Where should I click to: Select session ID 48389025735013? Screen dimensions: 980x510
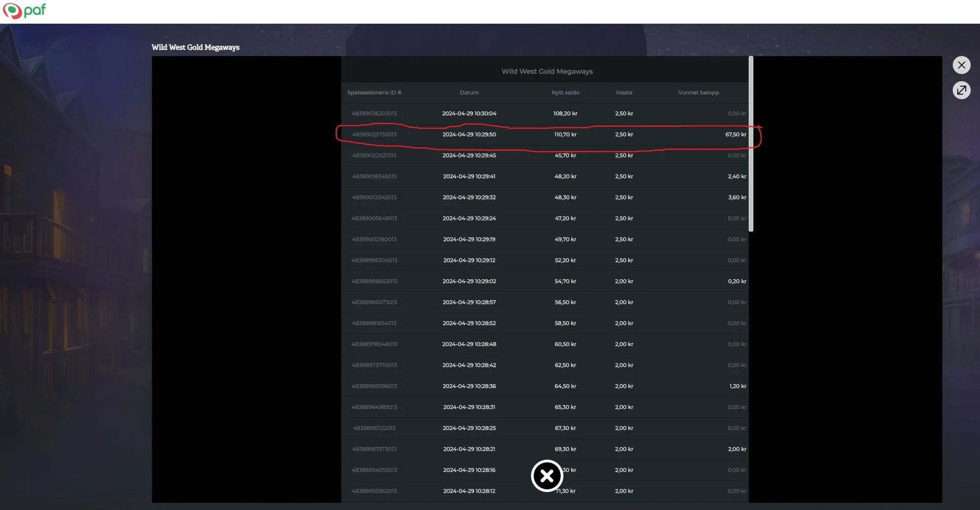tap(374, 134)
